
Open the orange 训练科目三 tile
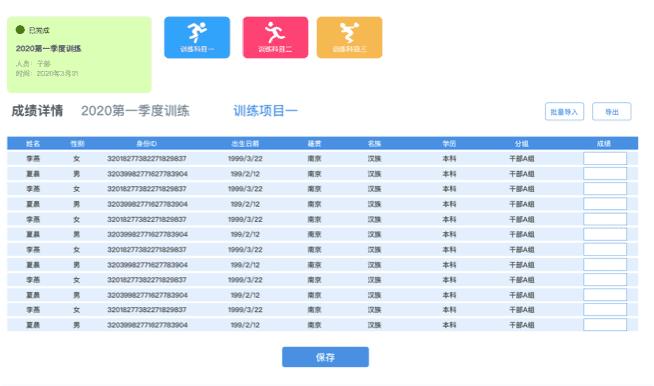[x=350, y=38]
